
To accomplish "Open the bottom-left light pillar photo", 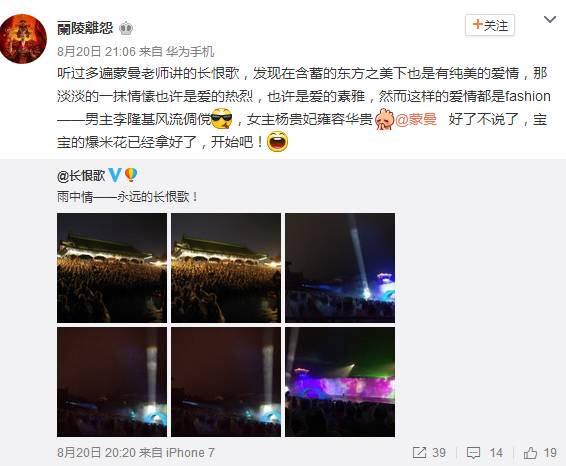I will (112, 382).
